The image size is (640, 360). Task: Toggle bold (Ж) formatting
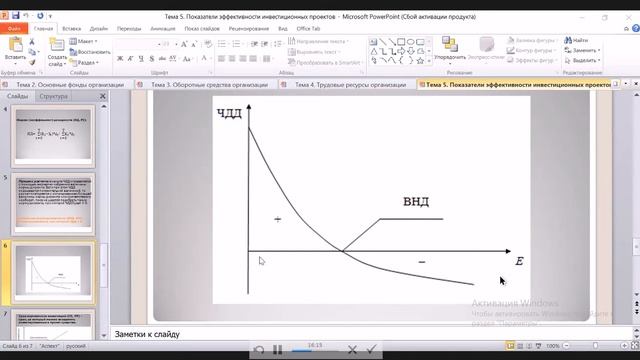tap(120, 58)
